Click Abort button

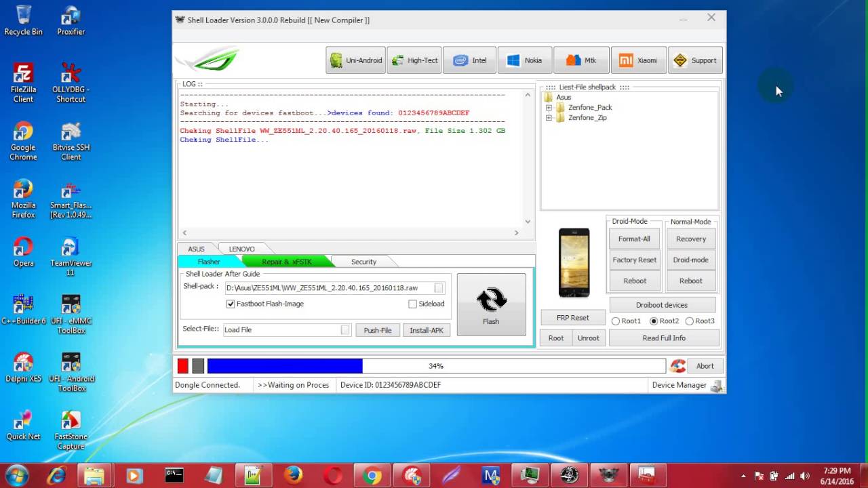[705, 366]
